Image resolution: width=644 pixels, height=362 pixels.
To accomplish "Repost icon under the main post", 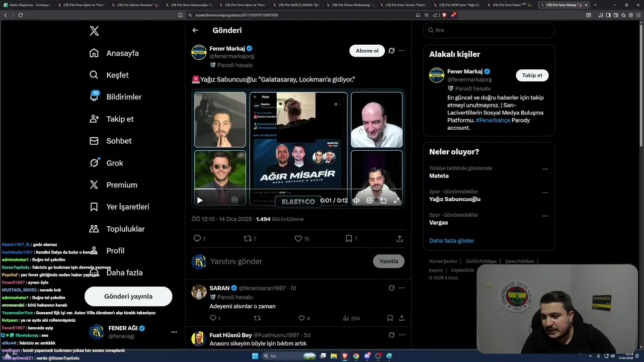I will pyautogui.click(x=247, y=239).
